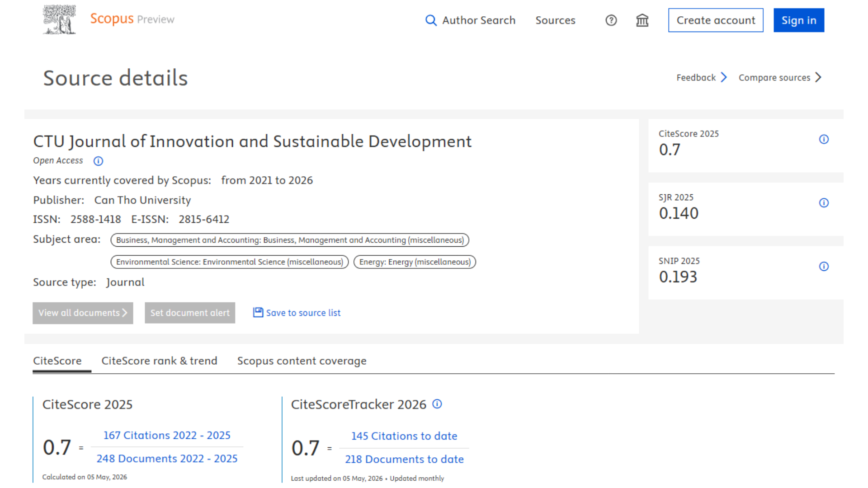The height and width of the screenshot is (488, 868).
Task: Open the help question mark icon
Action: pyautogui.click(x=611, y=20)
